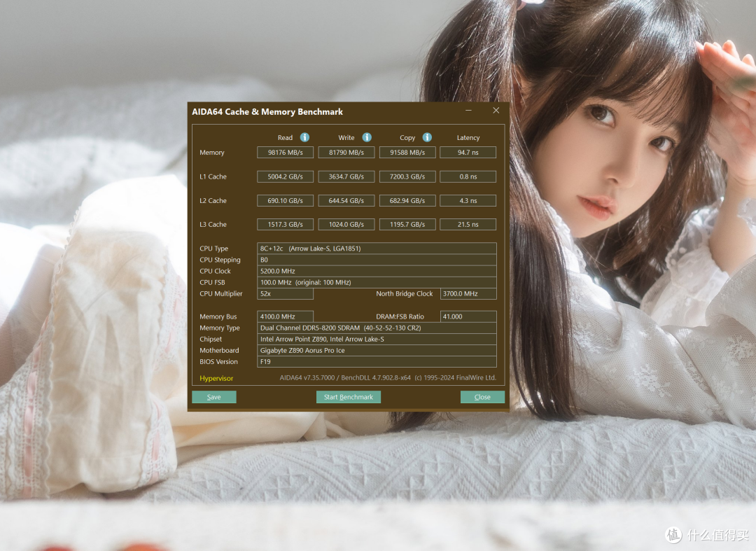Image resolution: width=756 pixels, height=551 pixels.
Task: Click the L2 Cache row label
Action: tap(213, 200)
